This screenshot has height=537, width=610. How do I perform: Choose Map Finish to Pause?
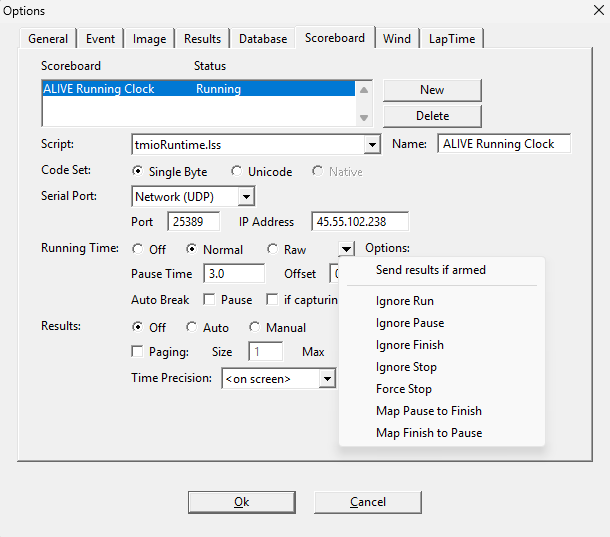point(442,433)
